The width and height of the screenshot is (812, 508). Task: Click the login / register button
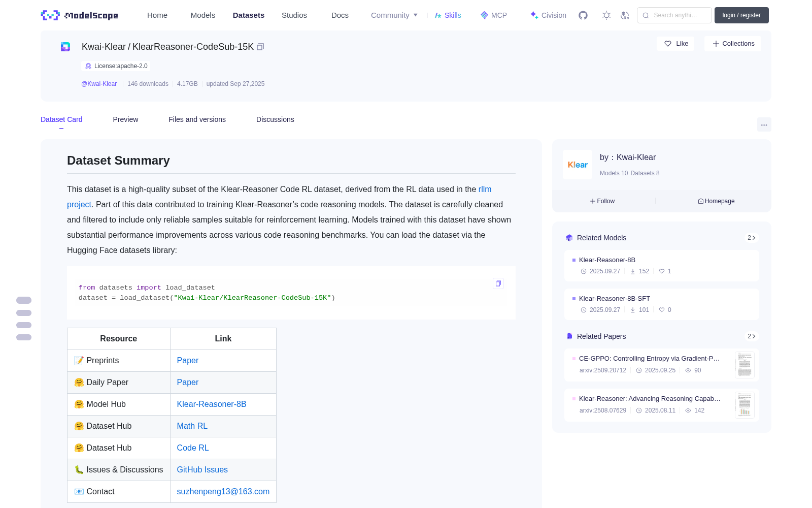tap(741, 15)
